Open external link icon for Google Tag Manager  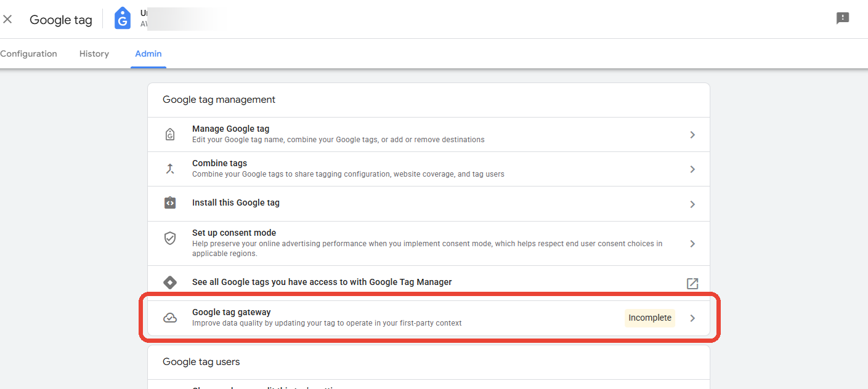tap(692, 283)
